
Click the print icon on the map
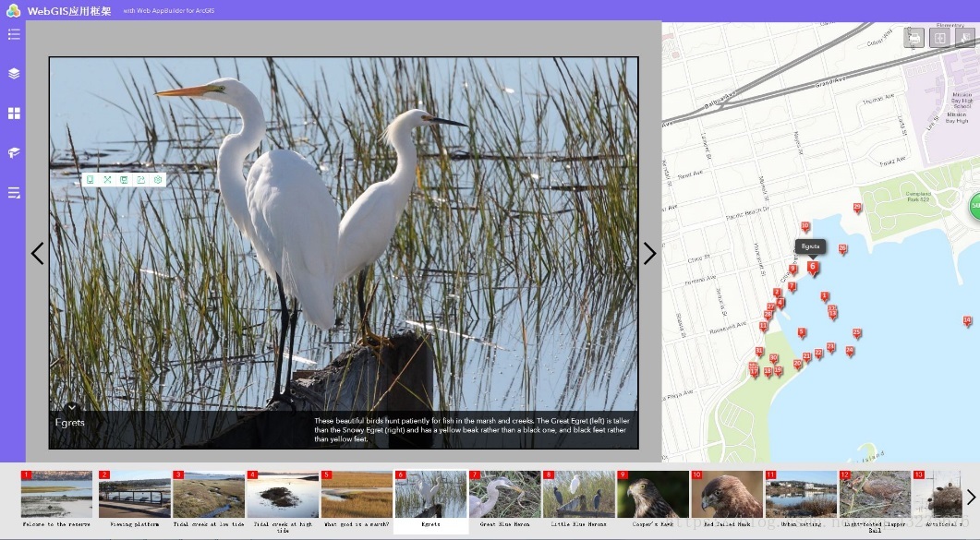pyautogui.click(x=913, y=38)
